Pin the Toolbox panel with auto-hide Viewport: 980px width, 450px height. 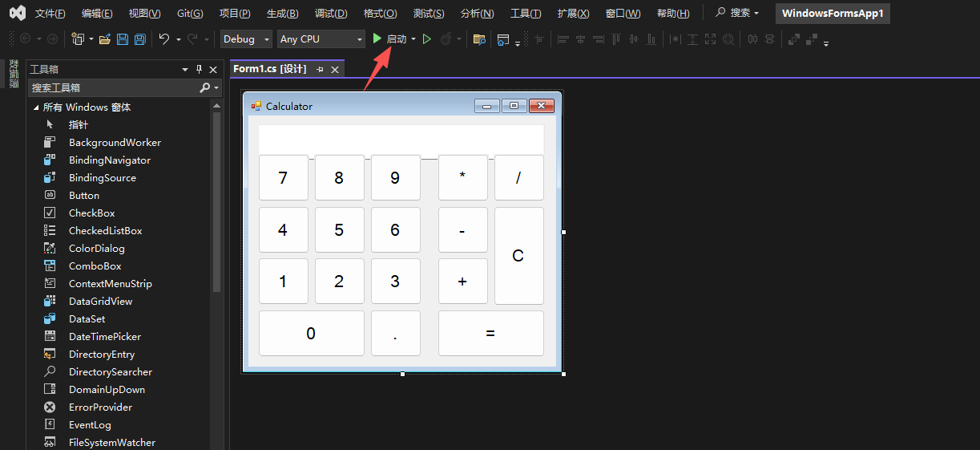200,70
